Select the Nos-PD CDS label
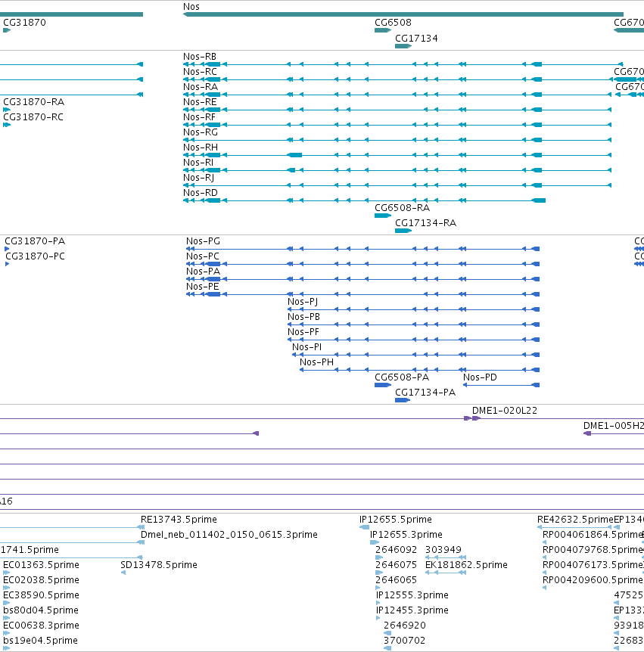This screenshot has width=644, height=652. 480,377
